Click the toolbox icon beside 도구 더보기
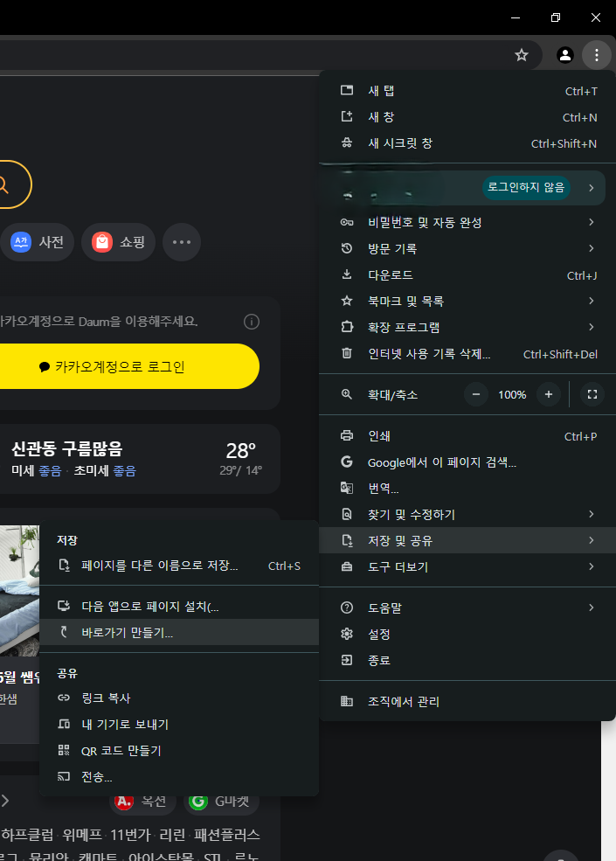Viewport: 616px width, 861px height. pyautogui.click(x=347, y=566)
